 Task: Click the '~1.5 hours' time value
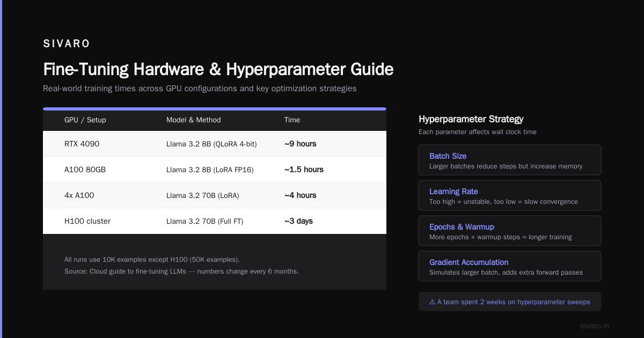304,170
